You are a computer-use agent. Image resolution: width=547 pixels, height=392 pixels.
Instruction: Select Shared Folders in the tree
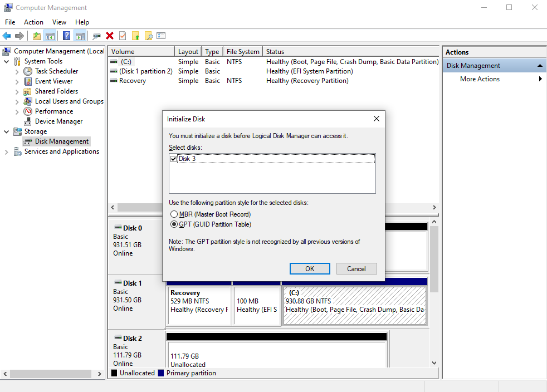(x=56, y=91)
